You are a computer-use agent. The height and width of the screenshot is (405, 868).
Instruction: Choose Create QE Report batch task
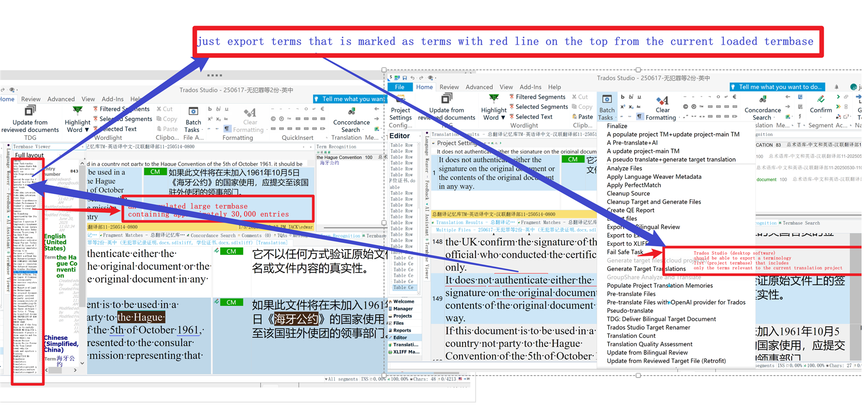(630, 210)
